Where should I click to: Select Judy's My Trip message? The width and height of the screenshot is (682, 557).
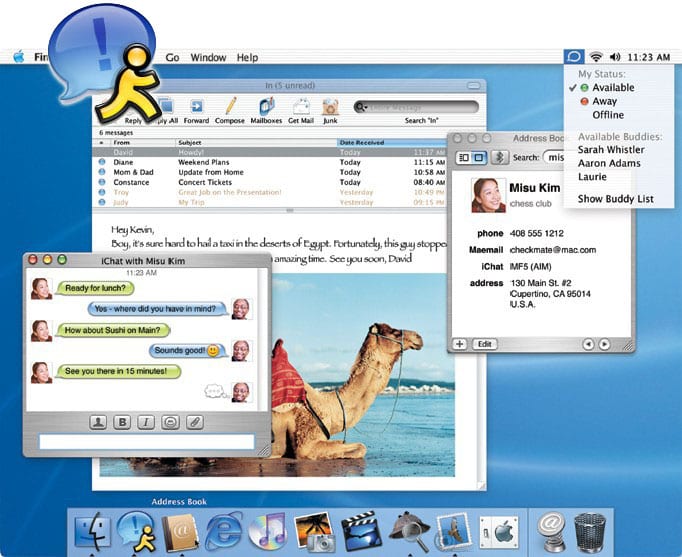point(270,202)
